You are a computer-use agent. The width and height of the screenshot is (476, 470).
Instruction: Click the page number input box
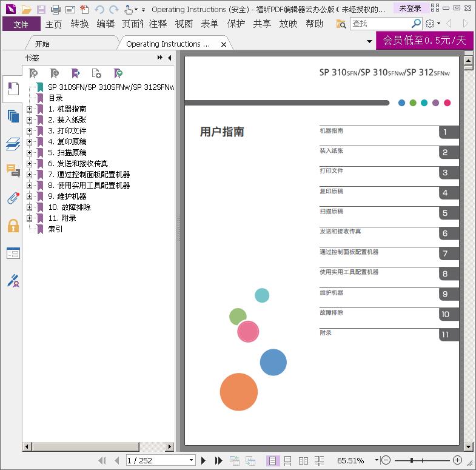[x=157, y=460]
